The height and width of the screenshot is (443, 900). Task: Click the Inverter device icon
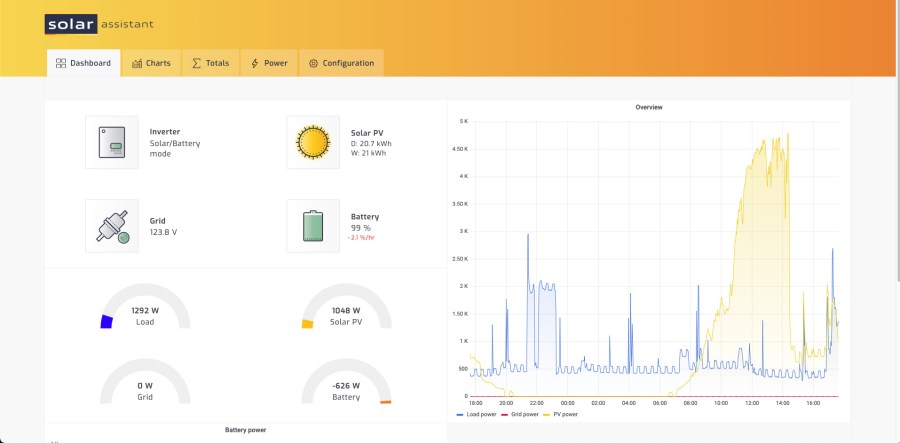point(112,142)
